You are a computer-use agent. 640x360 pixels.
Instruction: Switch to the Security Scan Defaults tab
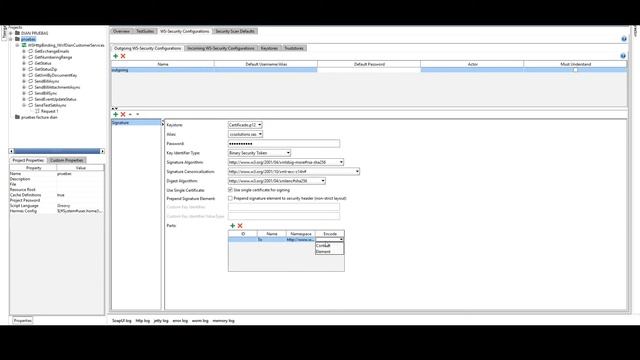[235, 31]
